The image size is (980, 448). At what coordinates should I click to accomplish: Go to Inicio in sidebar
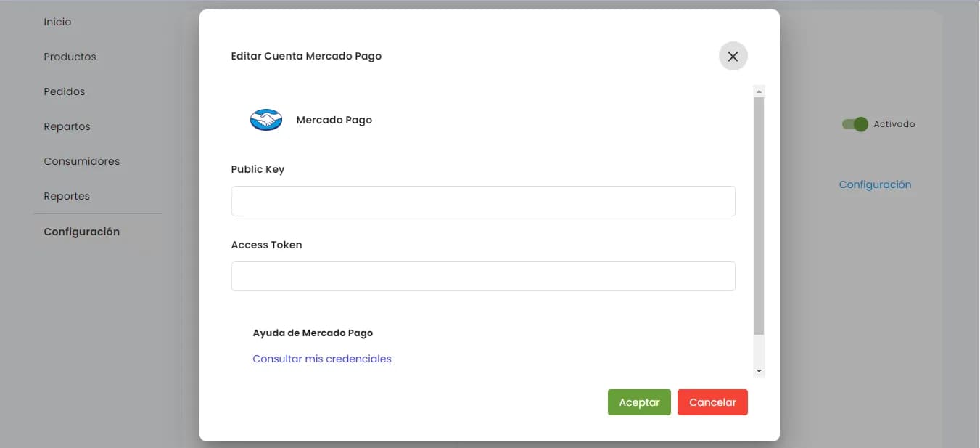[x=57, y=22]
